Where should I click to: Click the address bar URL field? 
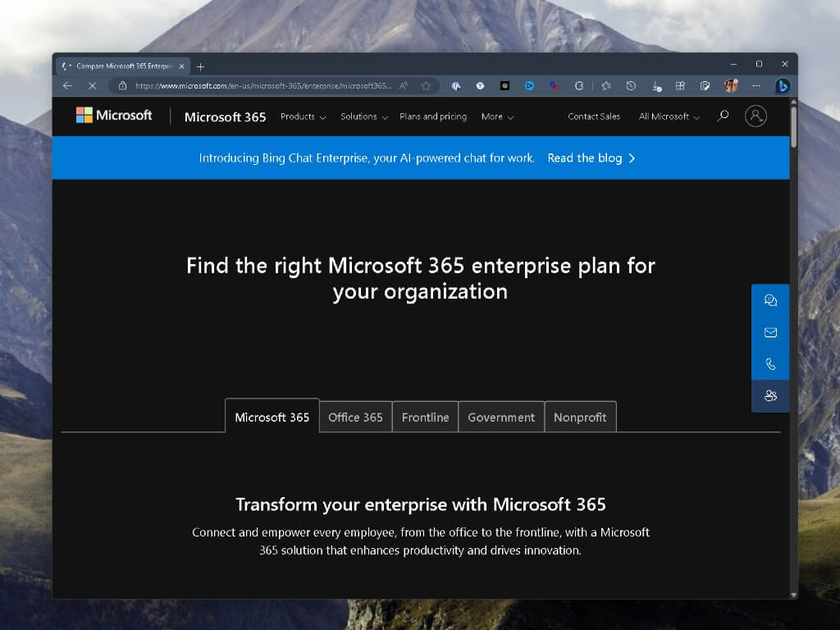click(x=263, y=85)
